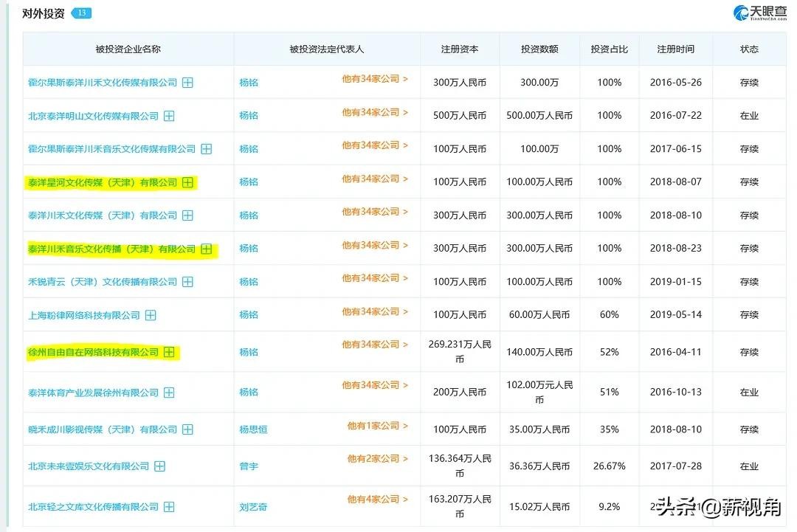
Task: Click the plus icon beside 霍尔果斯泰洋川禾文化传媒有限公司
Action: [187, 83]
